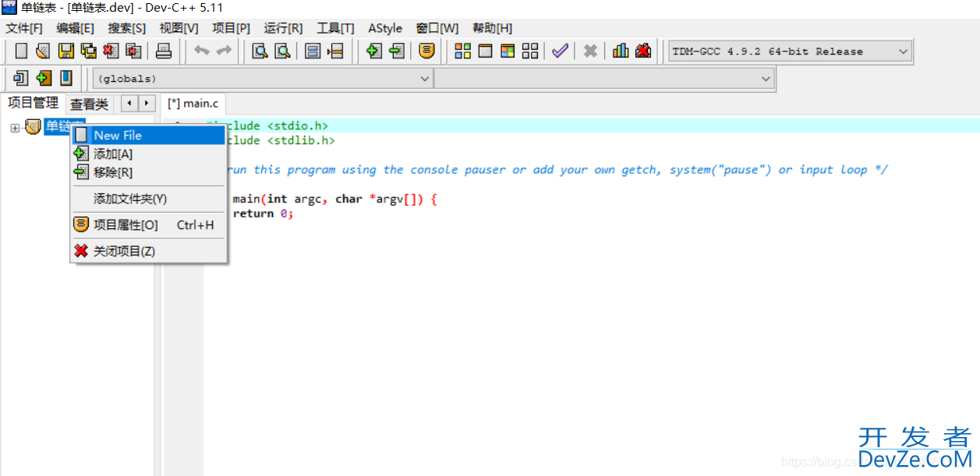Click the Open file toolbar icon
Viewport: 980px width, 476px height.
click(43, 51)
